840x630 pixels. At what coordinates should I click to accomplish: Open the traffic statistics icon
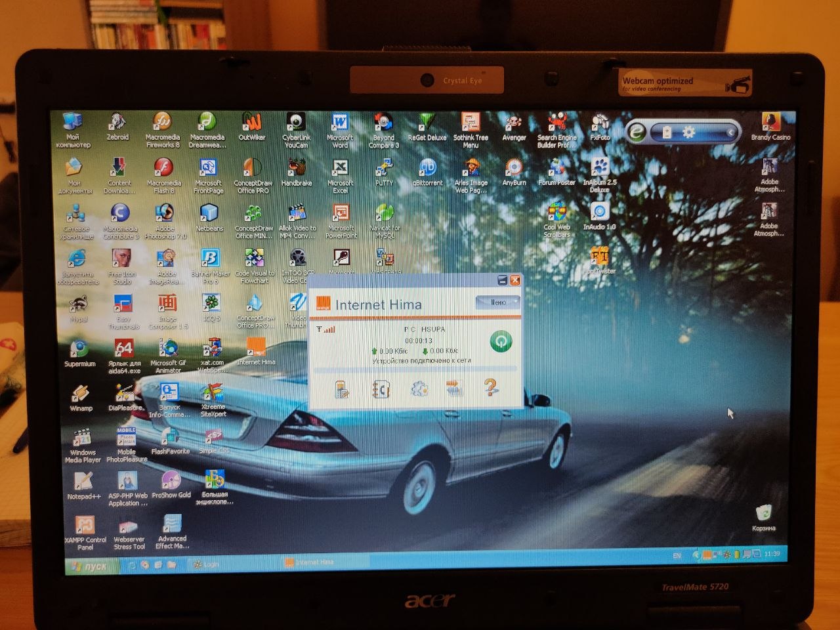click(454, 388)
